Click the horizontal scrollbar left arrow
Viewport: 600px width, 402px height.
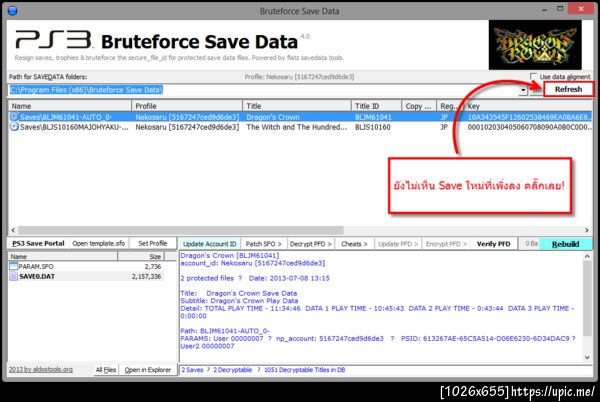click(13, 230)
